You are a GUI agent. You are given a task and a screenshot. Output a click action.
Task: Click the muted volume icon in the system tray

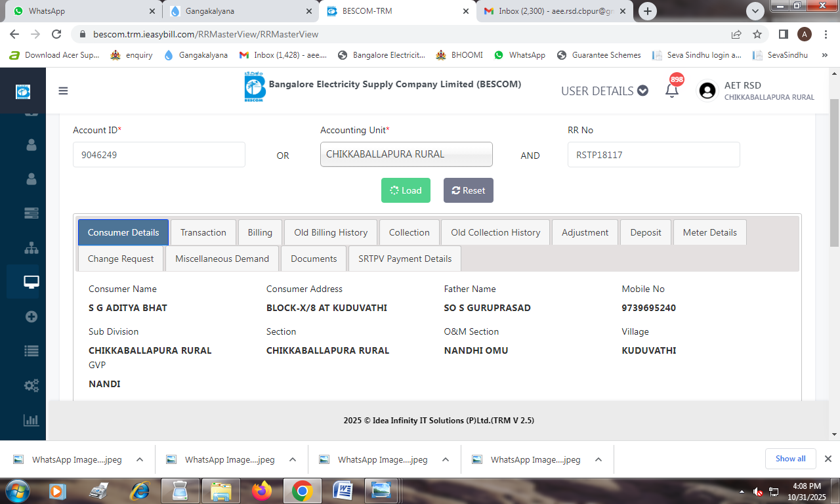[758, 491]
